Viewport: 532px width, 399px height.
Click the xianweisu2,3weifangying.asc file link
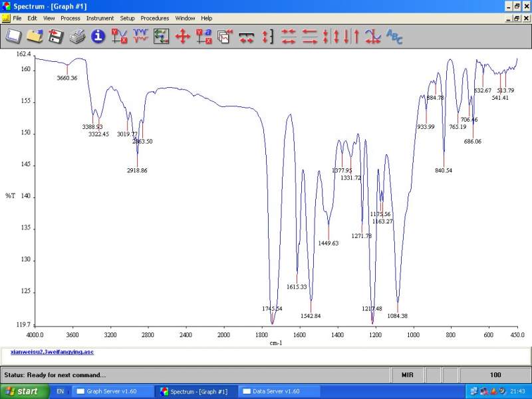coord(52,352)
